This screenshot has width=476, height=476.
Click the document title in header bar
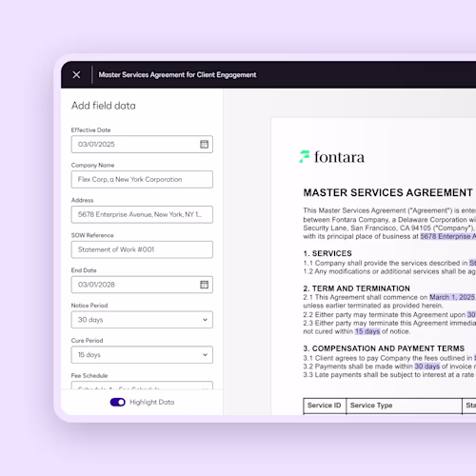pos(177,75)
